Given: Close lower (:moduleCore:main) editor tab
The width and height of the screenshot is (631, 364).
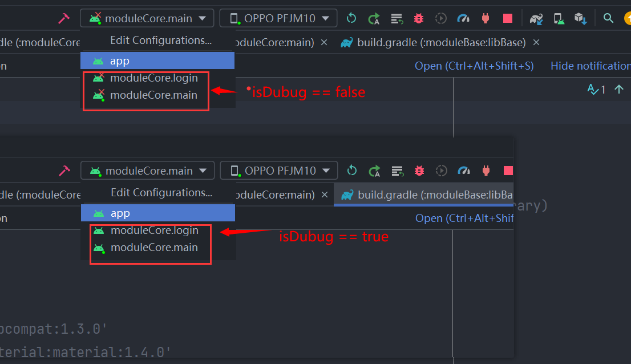Looking at the screenshot, I should [x=325, y=195].
